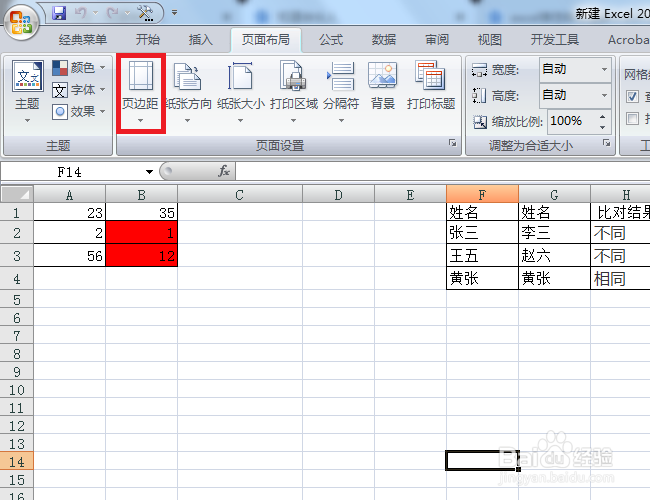Viewport: 650px width, 500px height.
Task: Open the 页边距 margins menu
Action: pos(141,93)
